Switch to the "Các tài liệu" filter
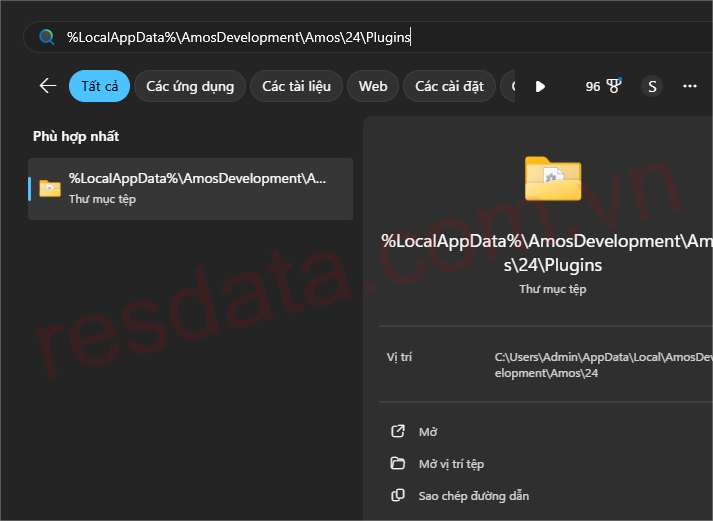Screen dimensions: 713x521 (x=296, y=86)
